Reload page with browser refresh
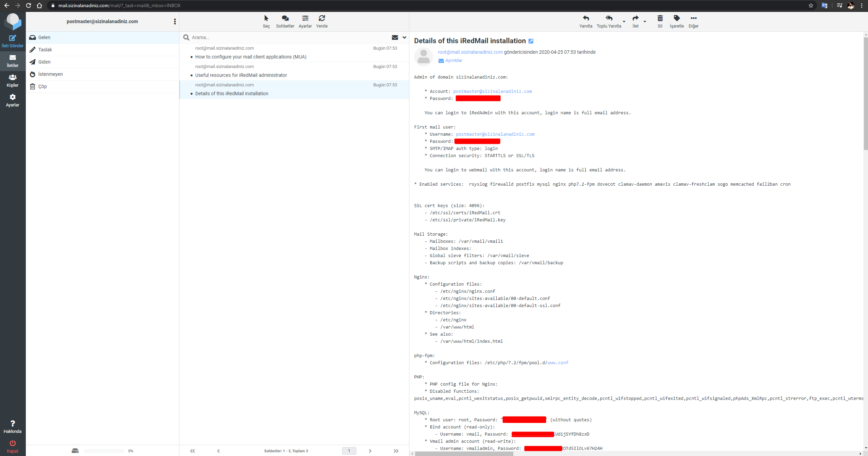The width and height of the screenshot is (868, 456). coord(29,5)
